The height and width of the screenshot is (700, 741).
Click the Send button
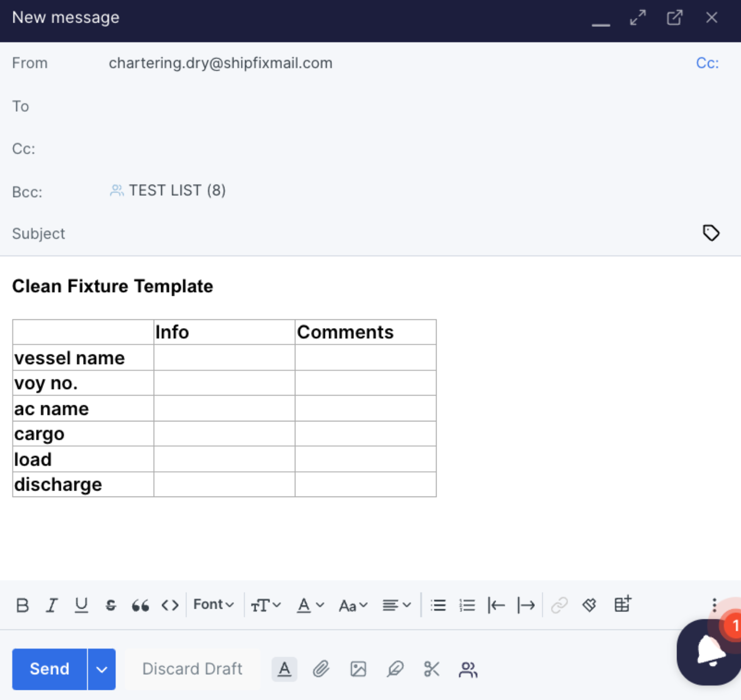coord(49,669)
